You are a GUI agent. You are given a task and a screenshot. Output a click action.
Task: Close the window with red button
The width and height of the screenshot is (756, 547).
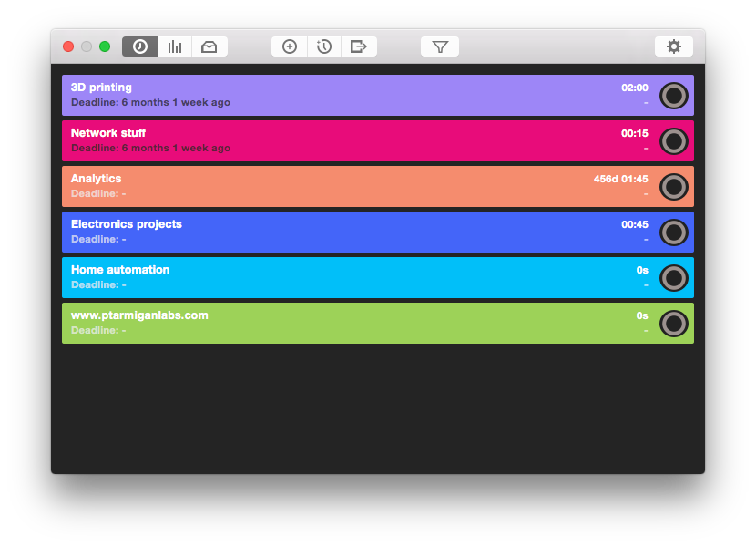click(x=68, y=46)
